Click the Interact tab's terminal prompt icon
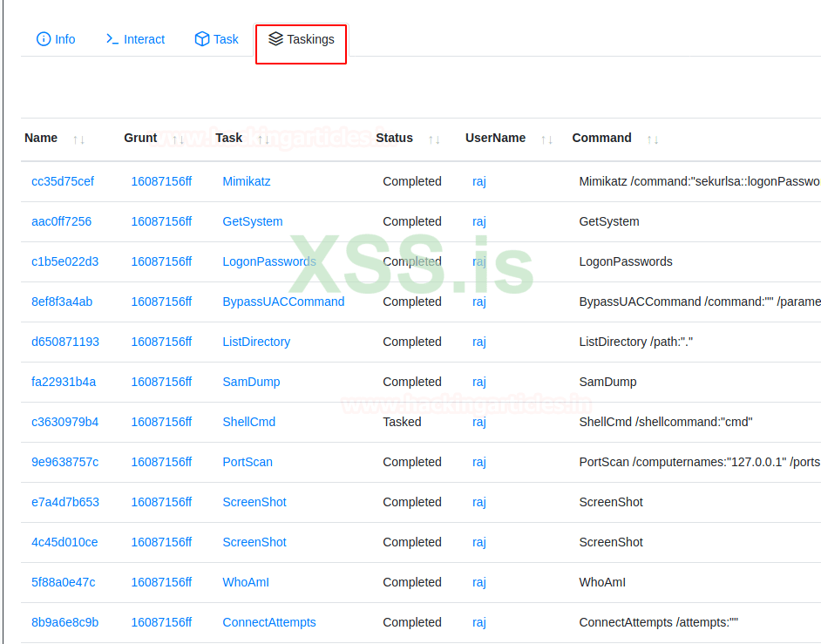Image resolution: width=821 pixels, height=644 pixels. [112, 38]
